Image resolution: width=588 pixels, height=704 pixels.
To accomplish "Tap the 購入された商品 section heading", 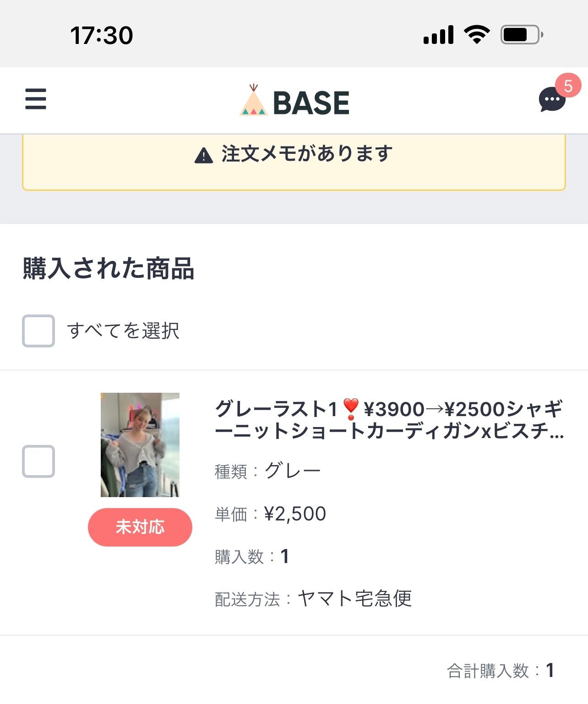I will click(x=109, y=268).
